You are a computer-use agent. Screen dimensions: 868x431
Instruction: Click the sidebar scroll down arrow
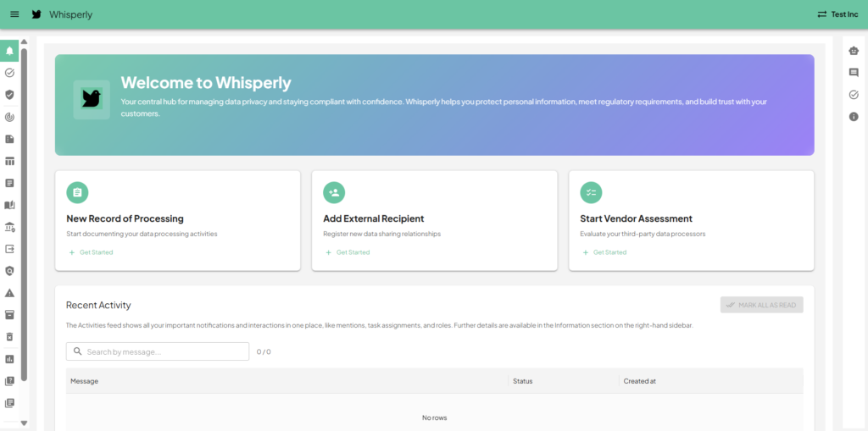tap(24, 423)
